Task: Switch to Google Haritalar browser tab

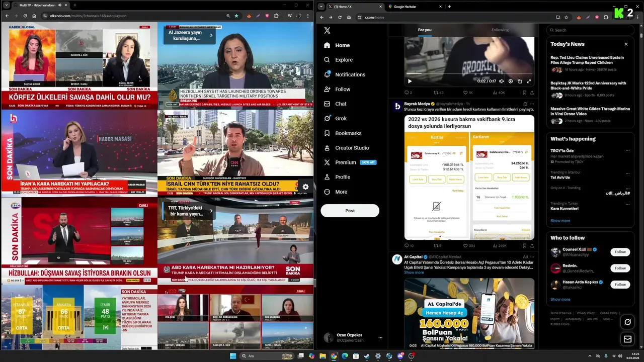Action: point(415,7)
